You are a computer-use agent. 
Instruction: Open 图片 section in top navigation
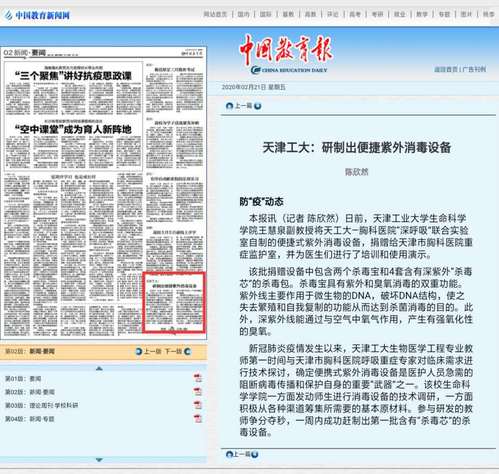(466, 14)
